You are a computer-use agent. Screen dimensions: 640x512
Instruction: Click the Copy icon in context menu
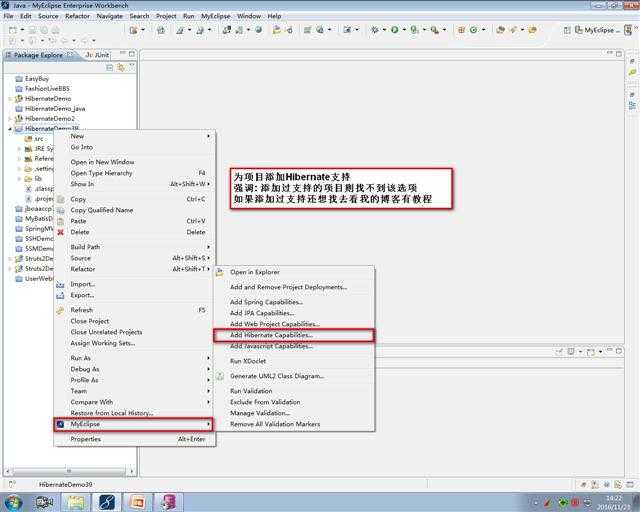tap(60, 199)
